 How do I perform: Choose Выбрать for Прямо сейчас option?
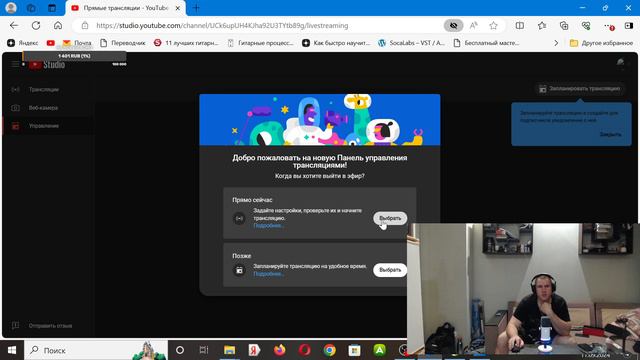[390, 218]
